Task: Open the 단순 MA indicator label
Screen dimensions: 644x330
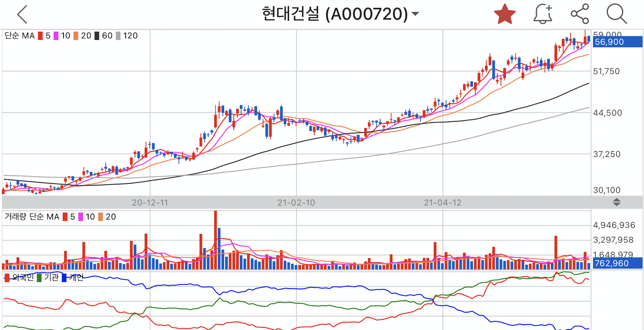Action: tap(19, 36)
